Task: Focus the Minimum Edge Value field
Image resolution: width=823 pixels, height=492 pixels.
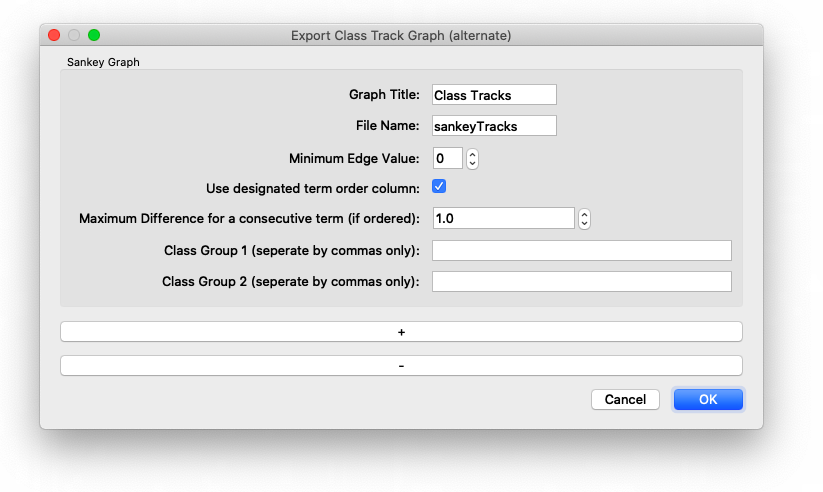Action: tap(447, 158)
